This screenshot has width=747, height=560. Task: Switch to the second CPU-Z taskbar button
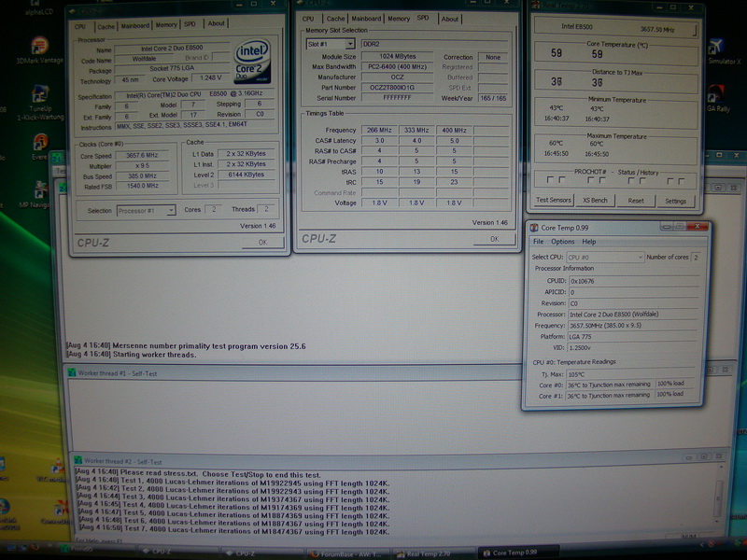point(241,553)
